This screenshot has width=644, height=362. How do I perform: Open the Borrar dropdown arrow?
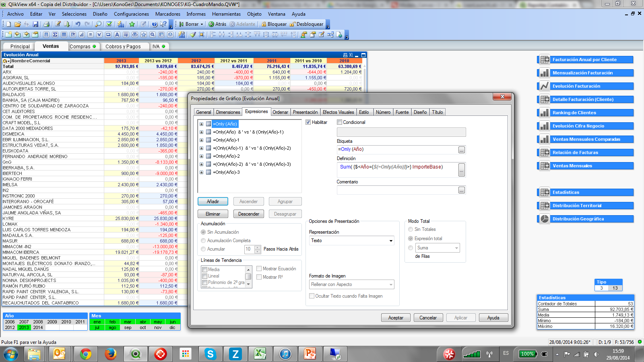click(x=202, y=24)
